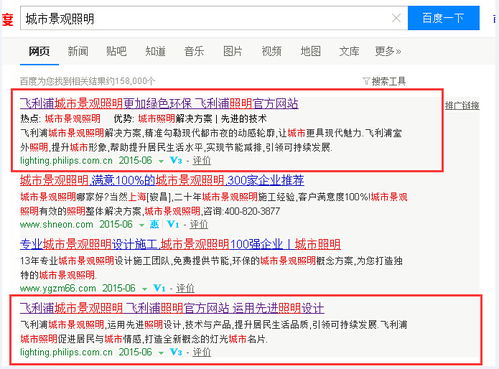Expand dropdown arrow beside first philips result date
The height and width of the screenshot is (369, 499).
point(161,161)
